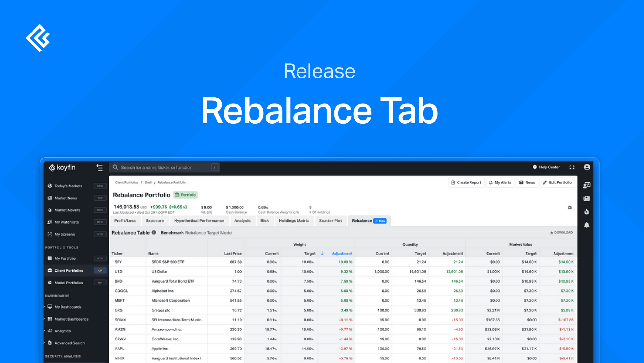Open the Holdings Matrix tab

[x=294, y=221]
